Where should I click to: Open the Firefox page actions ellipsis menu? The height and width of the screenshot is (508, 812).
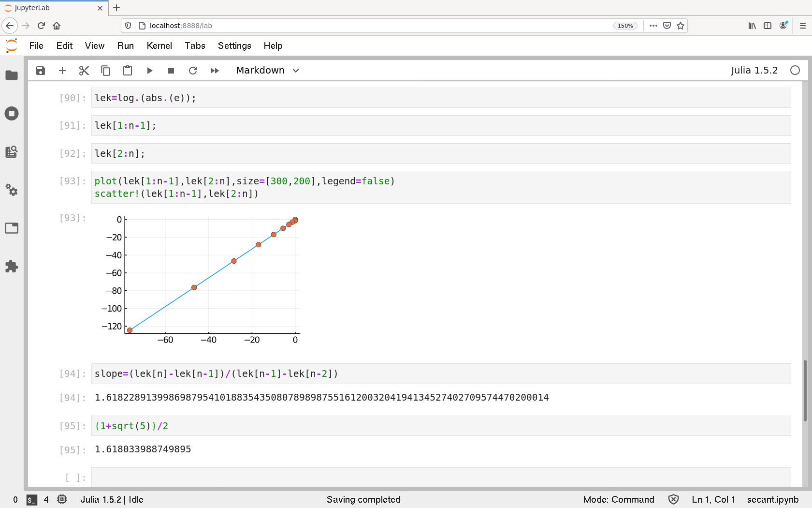[x=653, y=26]
